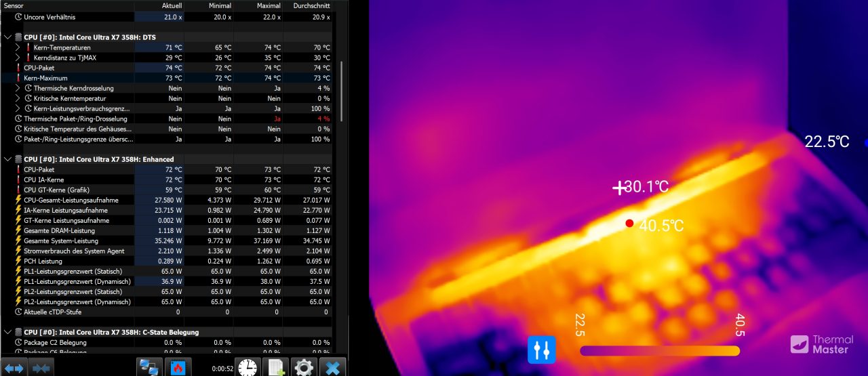
Task: Click lightning icon beside IA-Kerne Leistungsaufnahme
Action: coord(18,210)
